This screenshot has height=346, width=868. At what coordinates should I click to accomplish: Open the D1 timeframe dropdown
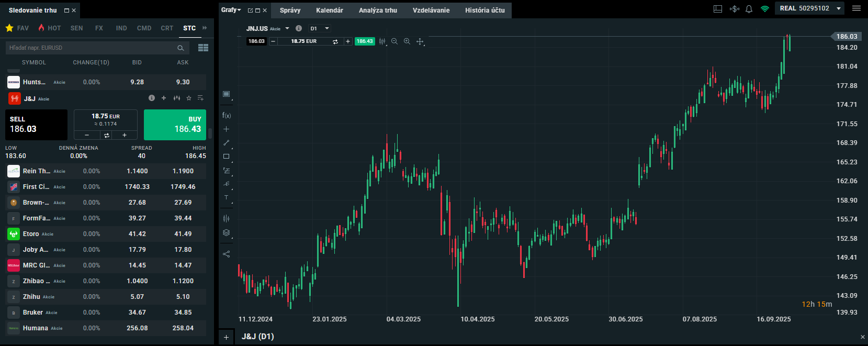pos(320,28)
